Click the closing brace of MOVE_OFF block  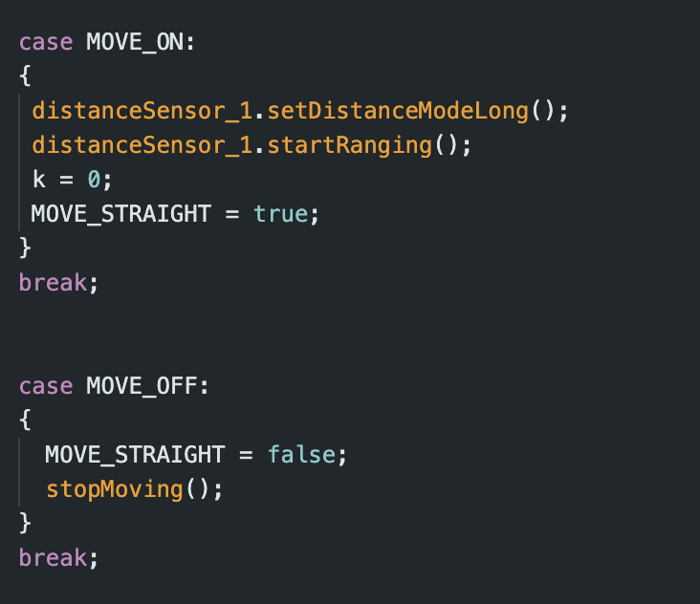click(x=25, y=523)
